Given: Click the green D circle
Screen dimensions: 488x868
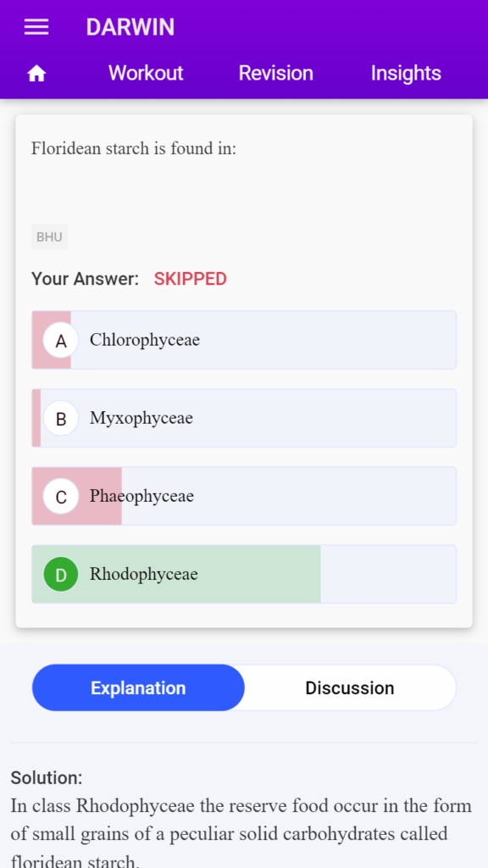Looking at the screenshot, I should 61,575.
